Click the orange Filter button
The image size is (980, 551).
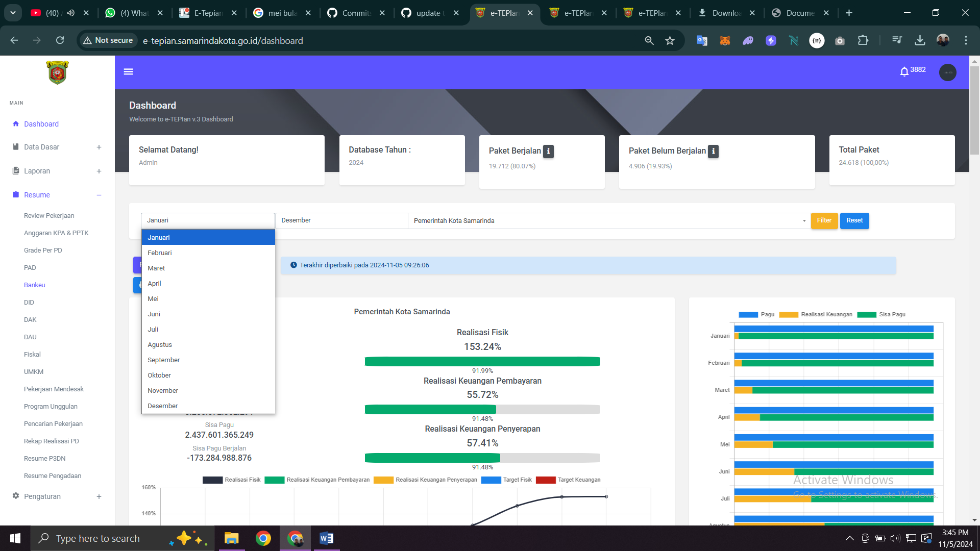(x=824, y=220)
